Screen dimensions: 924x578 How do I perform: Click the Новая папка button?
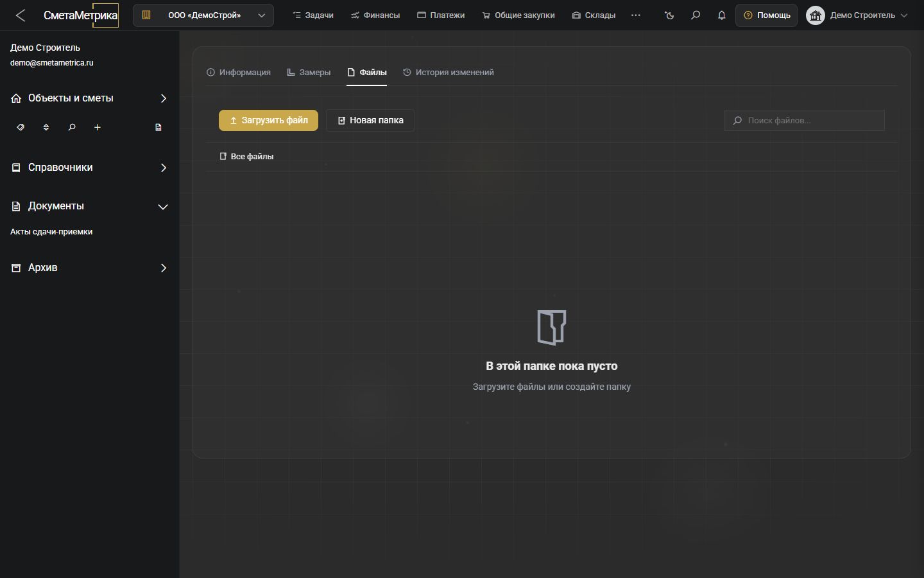[370, 120]
